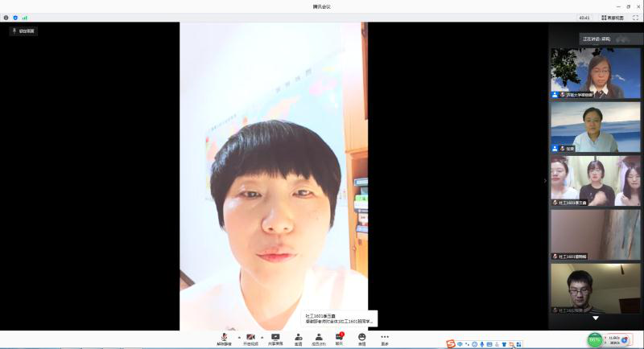Check the green network signal indicator
This screenshot has width=644, height=349.
click(24, 17)
